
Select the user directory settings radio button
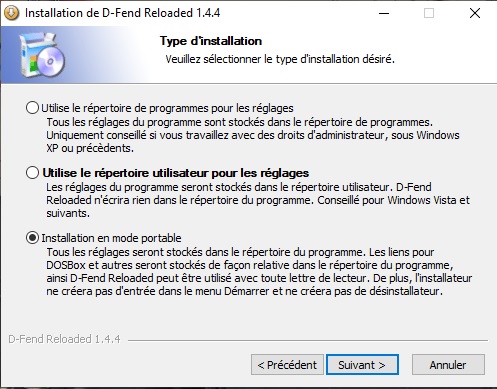(32, 173)
